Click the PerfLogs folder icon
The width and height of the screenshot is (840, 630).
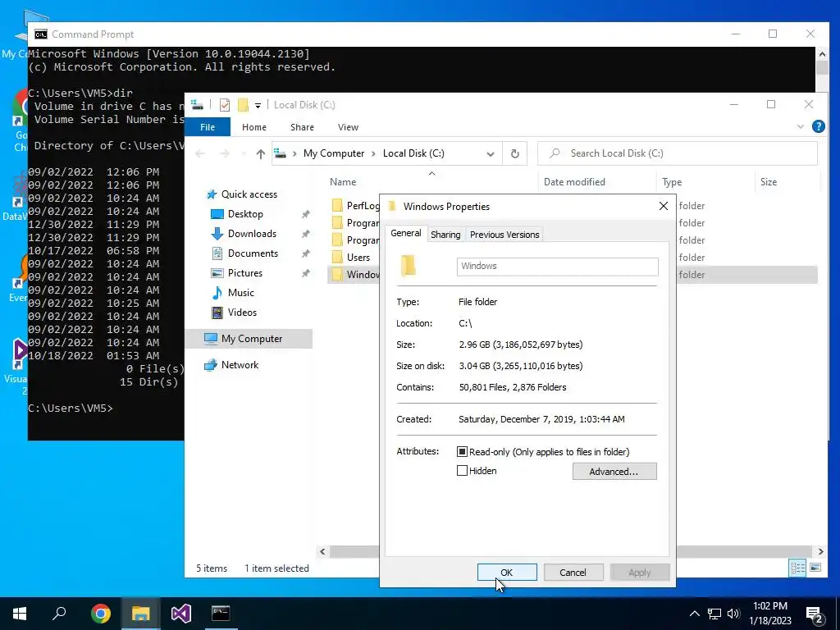pyautogui.click(x=337, y=205)
